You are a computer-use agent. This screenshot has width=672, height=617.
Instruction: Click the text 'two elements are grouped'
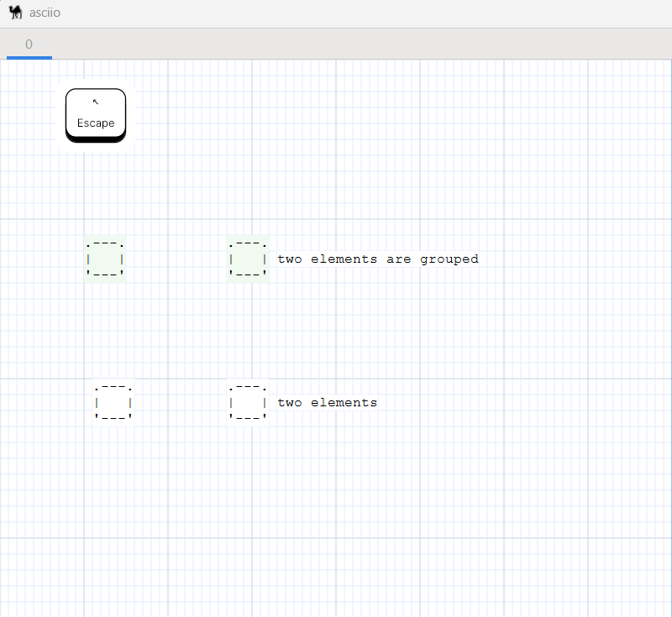pos(376,259)
